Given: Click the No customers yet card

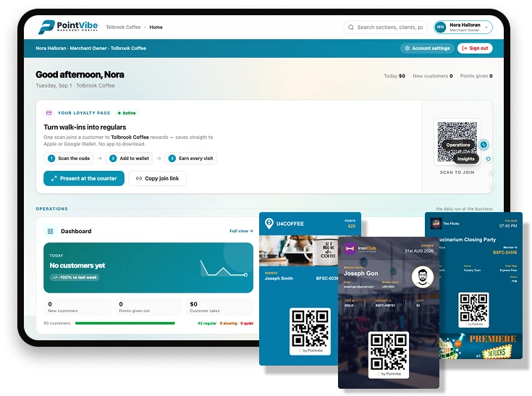Looking at the screenshot, I should pyautogui.click(x=148, y=268).
